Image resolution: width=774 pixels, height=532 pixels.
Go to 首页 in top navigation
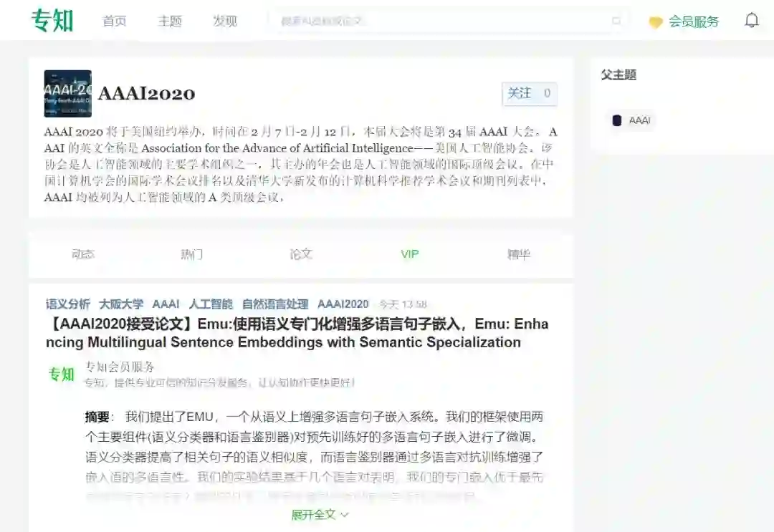115,21
